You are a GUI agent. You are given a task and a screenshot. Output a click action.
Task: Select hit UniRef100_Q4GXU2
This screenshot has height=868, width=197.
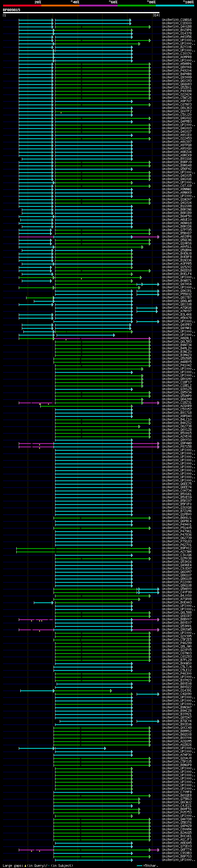tap(176, 118)
